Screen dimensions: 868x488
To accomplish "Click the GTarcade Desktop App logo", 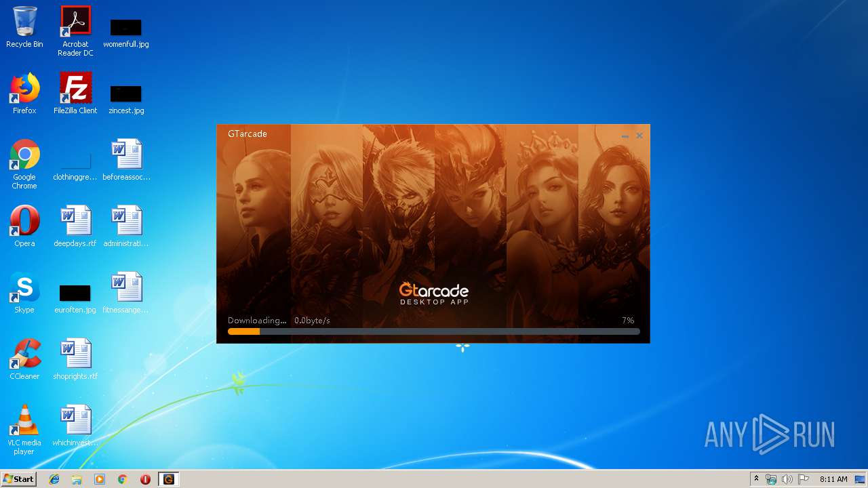I will (x=434, y=293).
